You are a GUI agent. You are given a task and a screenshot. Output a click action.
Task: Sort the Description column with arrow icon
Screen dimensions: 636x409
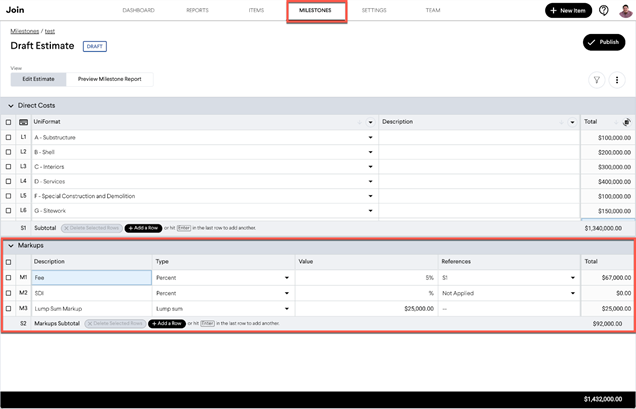[562, 122]
